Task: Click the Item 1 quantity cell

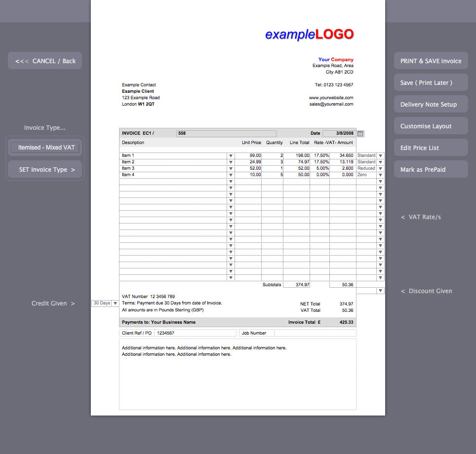Action: pyautogui.click(x=272, y=155)
